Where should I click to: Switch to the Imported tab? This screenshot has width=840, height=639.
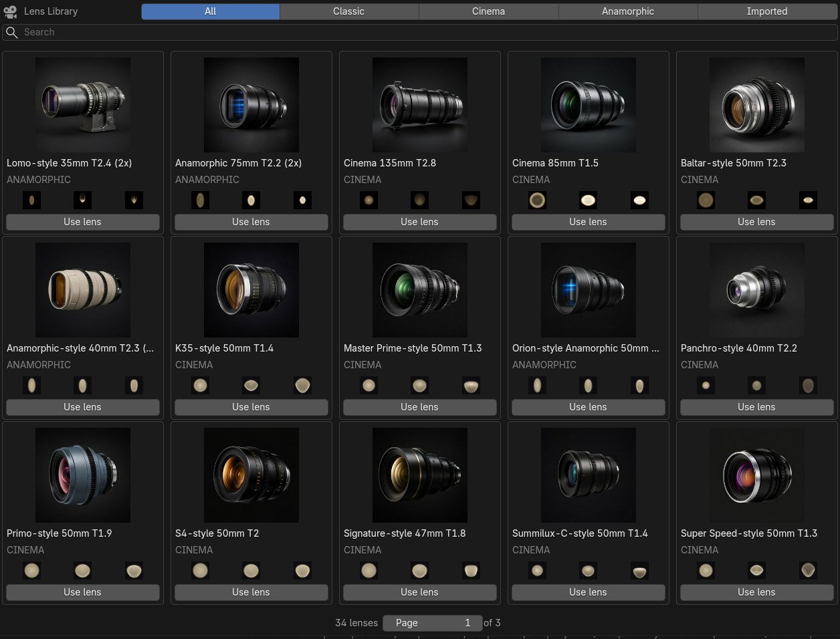coord(767,11)
